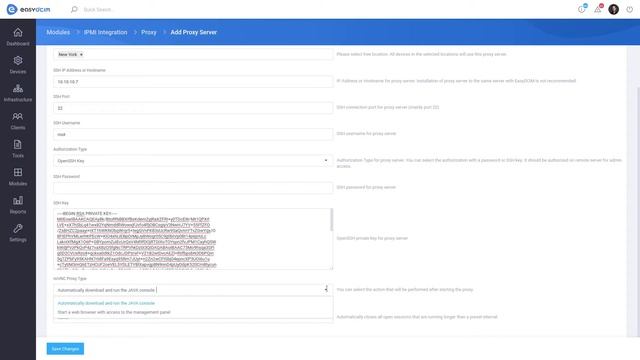Screen dimensions: 640x360
Task: Focus the empty SSH Password field
Action: (x=193, y=188)
